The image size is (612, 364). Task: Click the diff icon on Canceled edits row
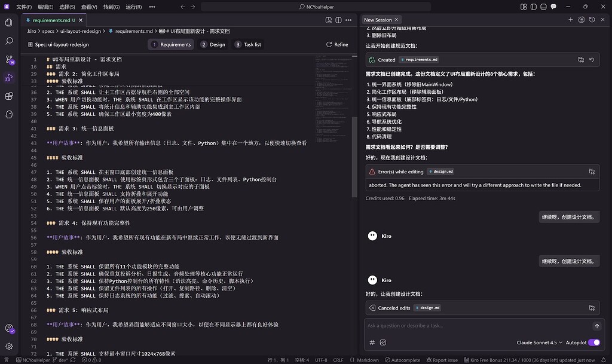coord(592,308)
